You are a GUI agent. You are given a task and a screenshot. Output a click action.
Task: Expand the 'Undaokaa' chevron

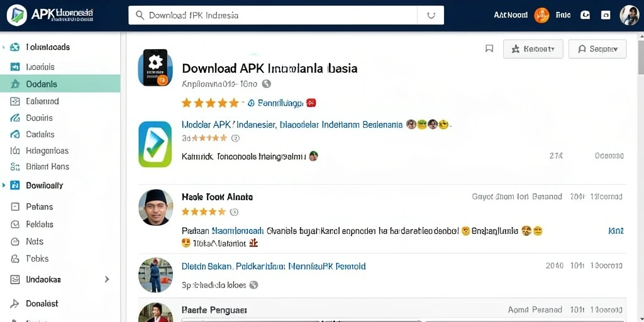click(x=107, y=279)
